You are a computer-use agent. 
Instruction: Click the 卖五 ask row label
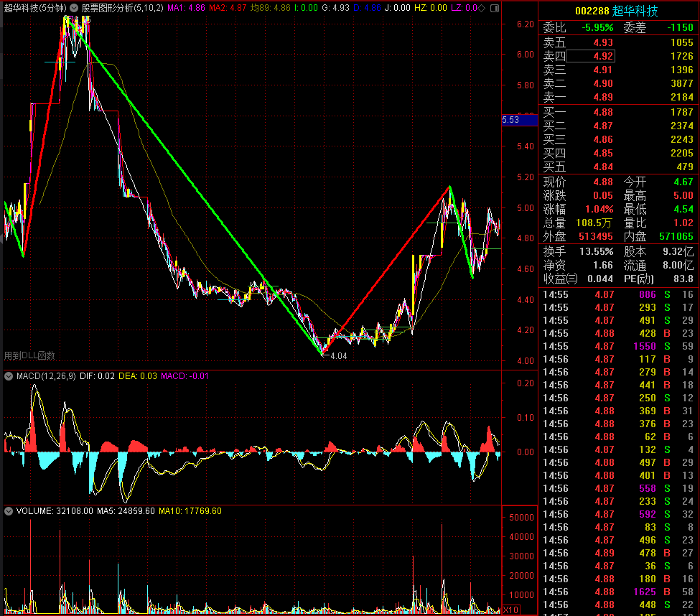click(x=554, y=42)
